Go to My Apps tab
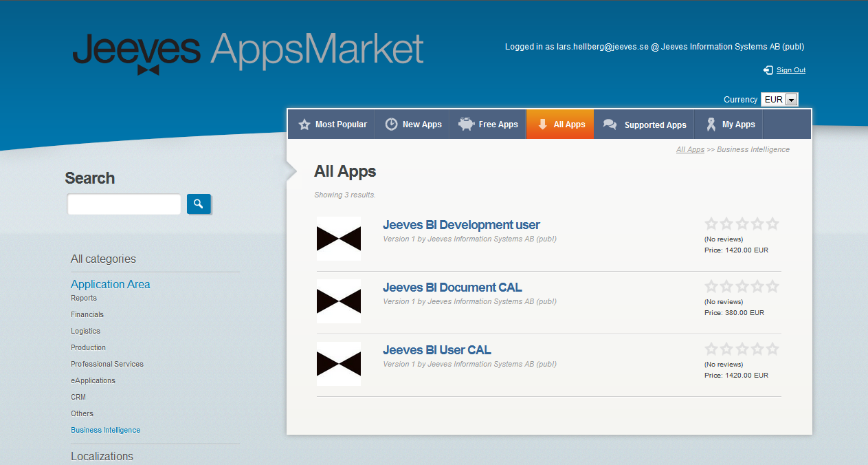Viewport: 868px width, 465px height. [x=728, y=125]
